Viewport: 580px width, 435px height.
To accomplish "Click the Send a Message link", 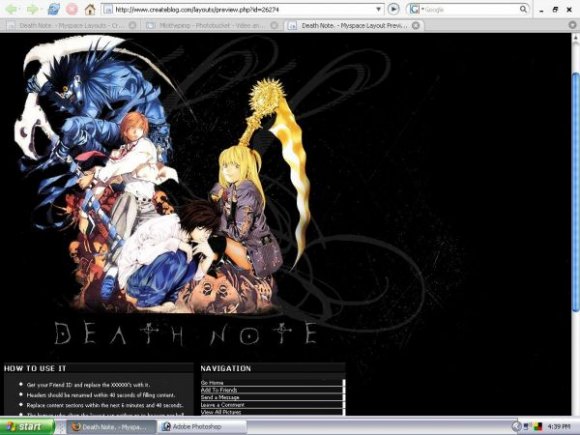I will 220,397.
